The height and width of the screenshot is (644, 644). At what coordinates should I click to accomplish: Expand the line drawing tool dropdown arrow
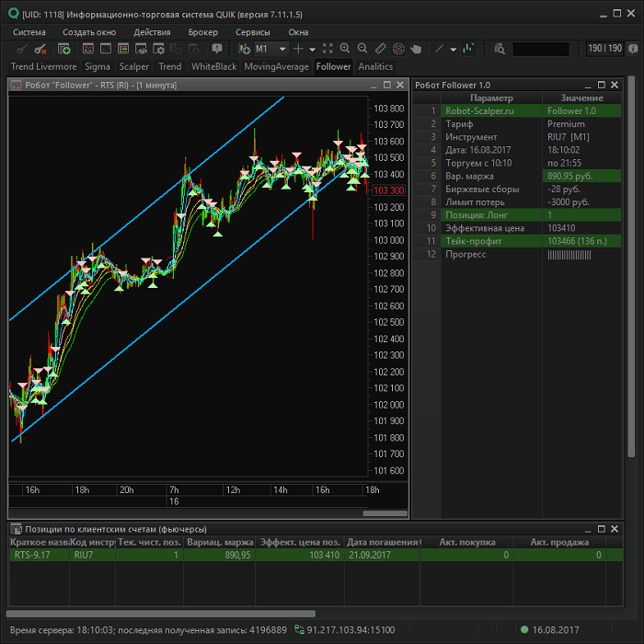453,50
